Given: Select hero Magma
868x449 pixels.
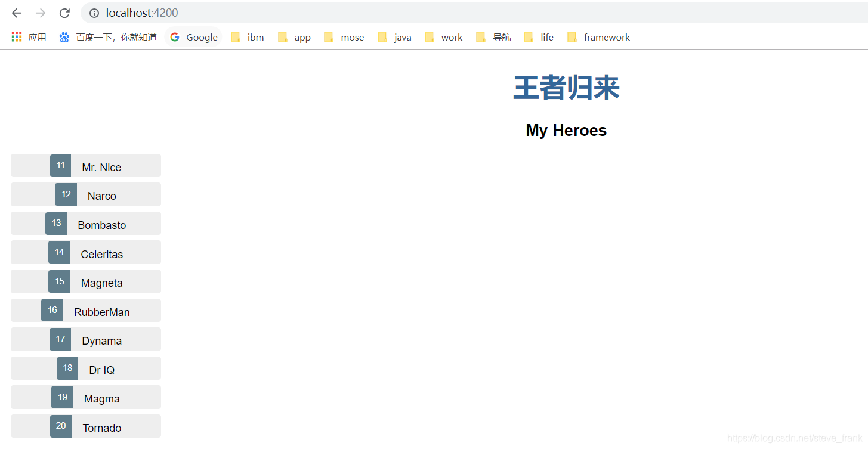Looking at the screenshot, I should (x=86, y=397).
